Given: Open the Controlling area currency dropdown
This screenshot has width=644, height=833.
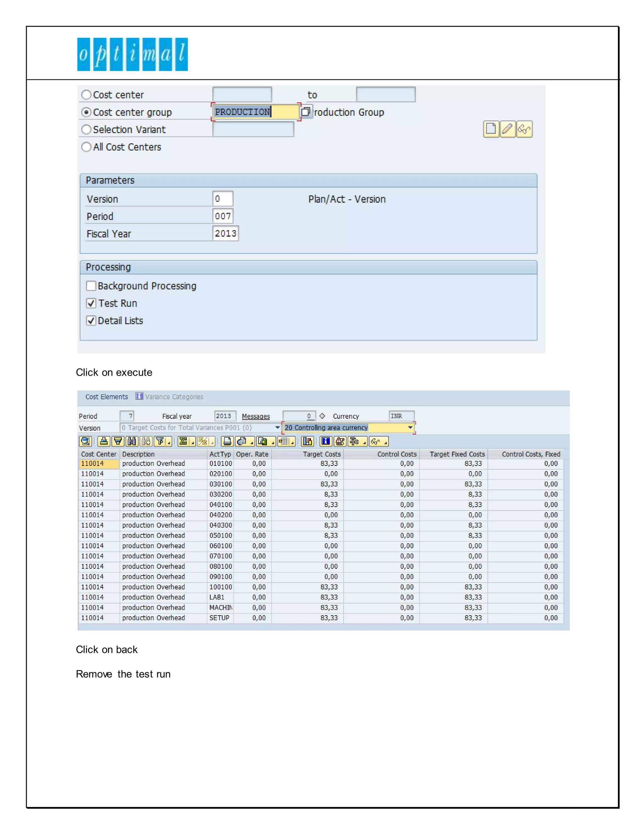Looking at the screenshot, I should pos(410,428).
